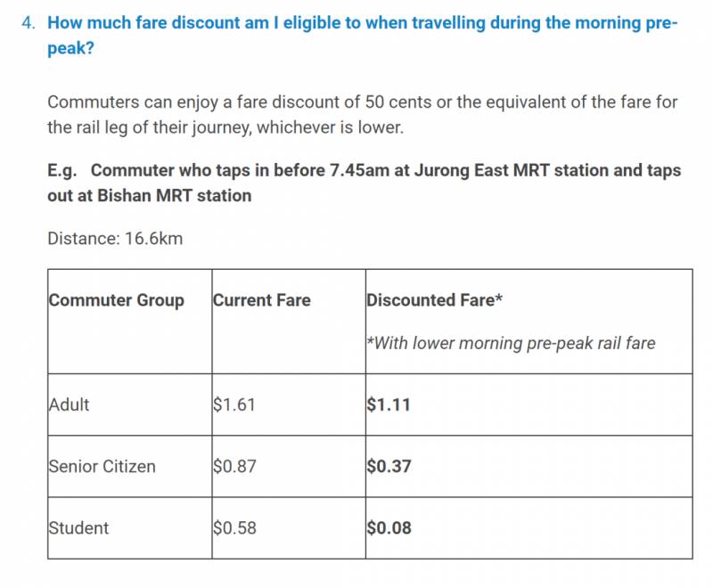Click the Adult discounted fare $1.11
The image size is (713, 588).
coord(389,404)
